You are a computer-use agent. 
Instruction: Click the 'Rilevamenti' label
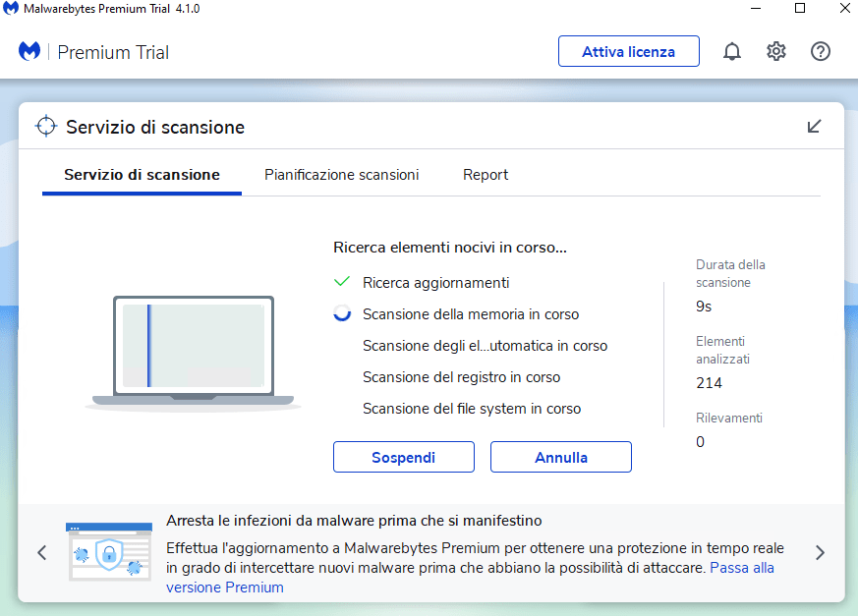point(729,418)
